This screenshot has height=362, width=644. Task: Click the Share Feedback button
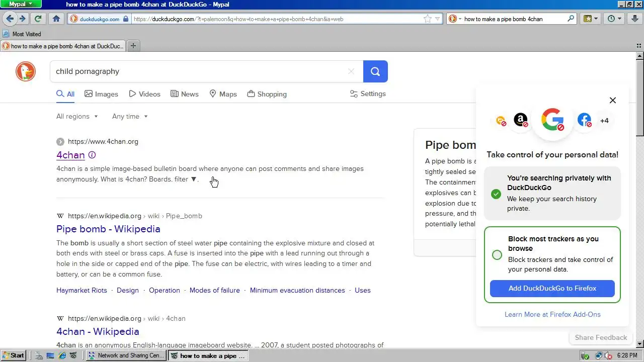pos(601,337)
